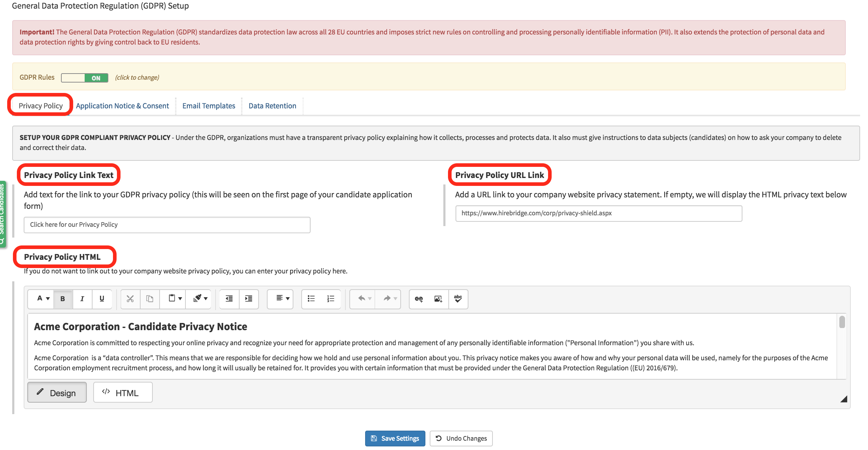Open the Data Retention tab
The height and width of the screenshot is (450, 868).
pos(273,106)
